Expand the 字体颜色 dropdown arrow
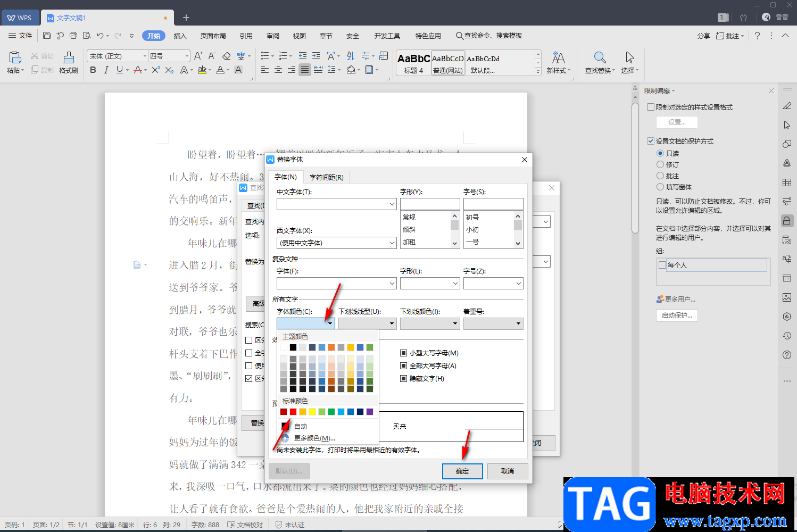This screenshot has height=532, width=797. [x=330, y=323]
